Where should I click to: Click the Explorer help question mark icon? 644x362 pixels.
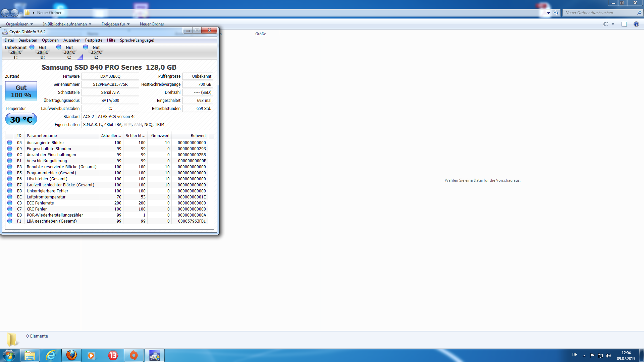[x=636, y=24]
